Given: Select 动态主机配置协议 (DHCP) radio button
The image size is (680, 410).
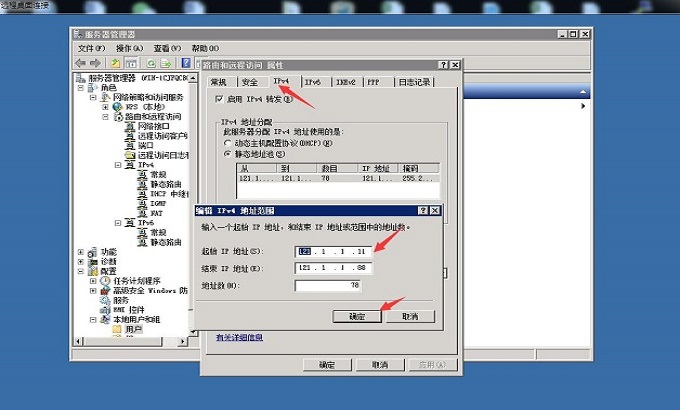Looking at the screenshot, I should (x=228, y=142).
